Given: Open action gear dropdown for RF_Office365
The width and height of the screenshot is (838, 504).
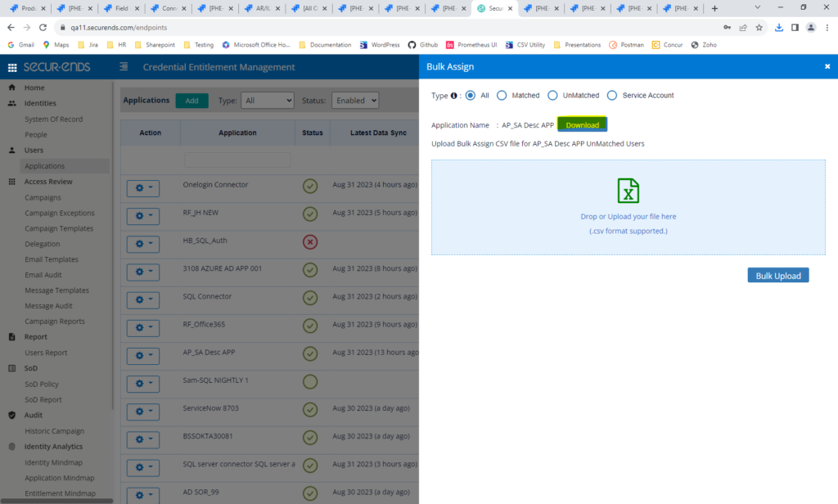Looking at the screenshot, I should tap(142, 327).
